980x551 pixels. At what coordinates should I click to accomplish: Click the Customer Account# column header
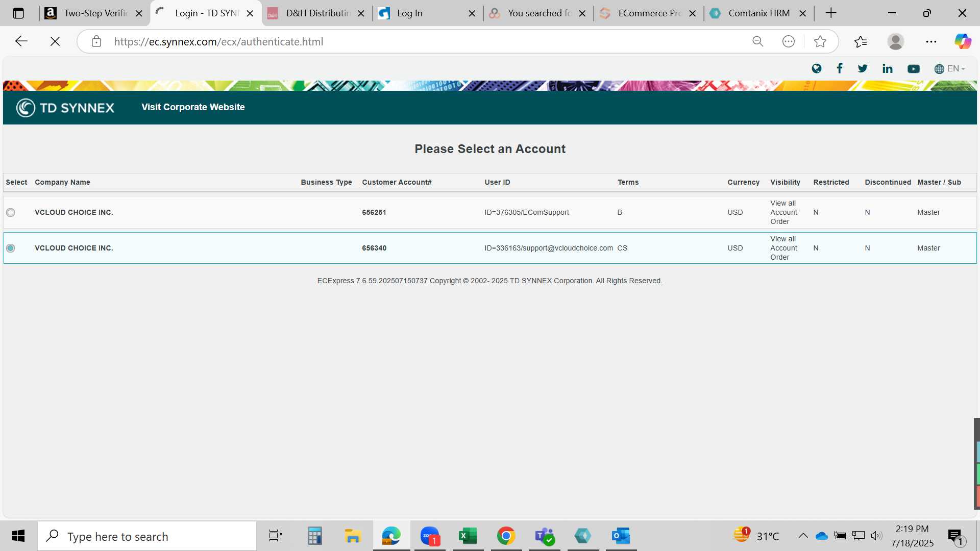(x=397, y=182)
